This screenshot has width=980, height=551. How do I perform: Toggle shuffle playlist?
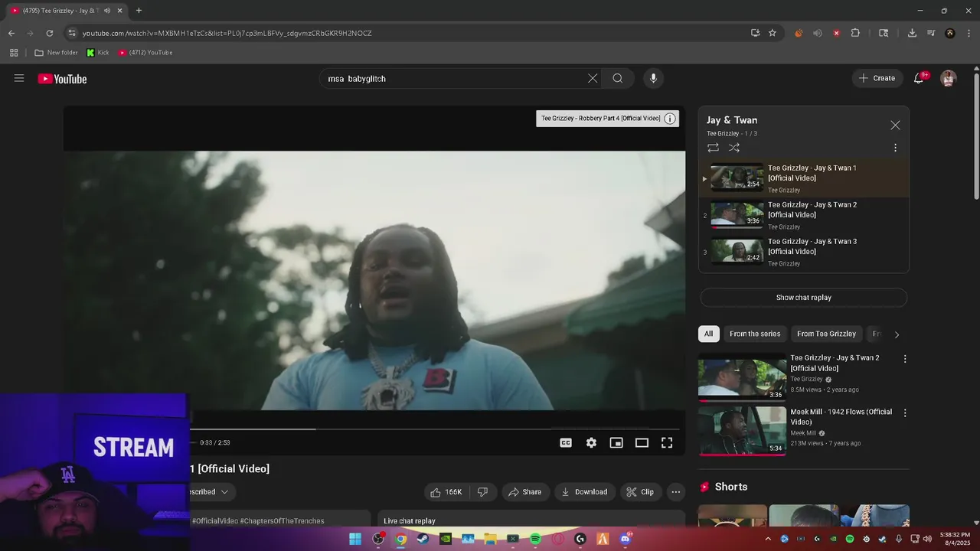click(x=734, y=148)
